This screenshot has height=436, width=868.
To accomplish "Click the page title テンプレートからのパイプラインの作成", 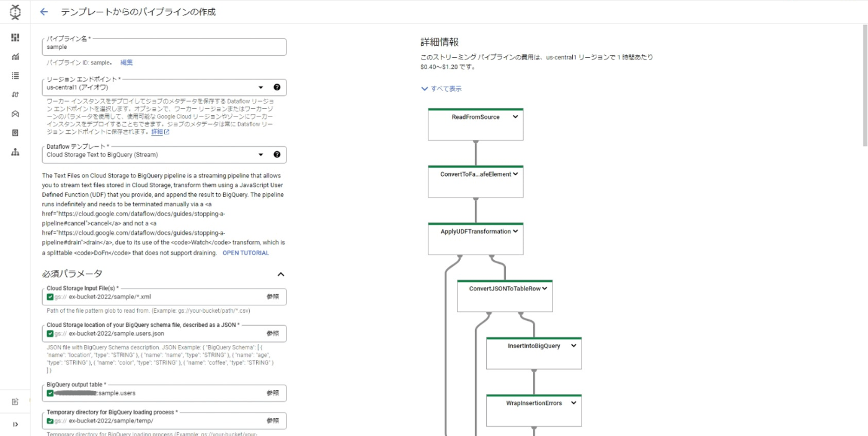I will click(x=138, y=12).
